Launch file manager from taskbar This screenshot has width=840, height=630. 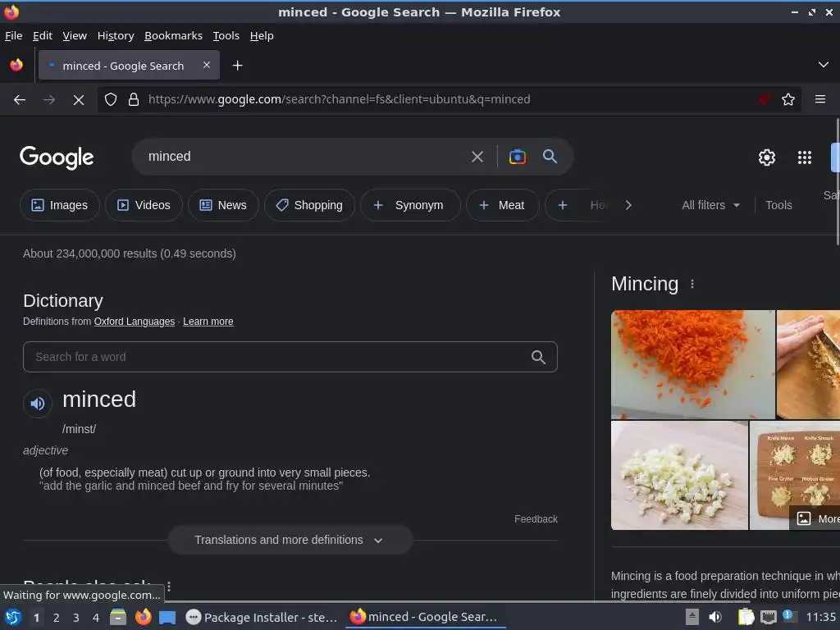pos(118,617)
